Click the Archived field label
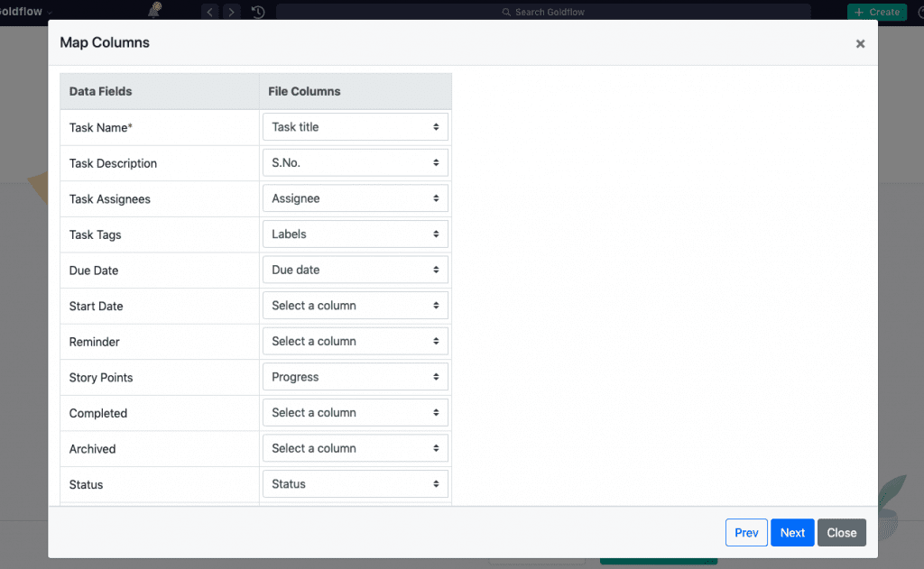The height and width of the screenshot is (569, 924). click(93, 449)
